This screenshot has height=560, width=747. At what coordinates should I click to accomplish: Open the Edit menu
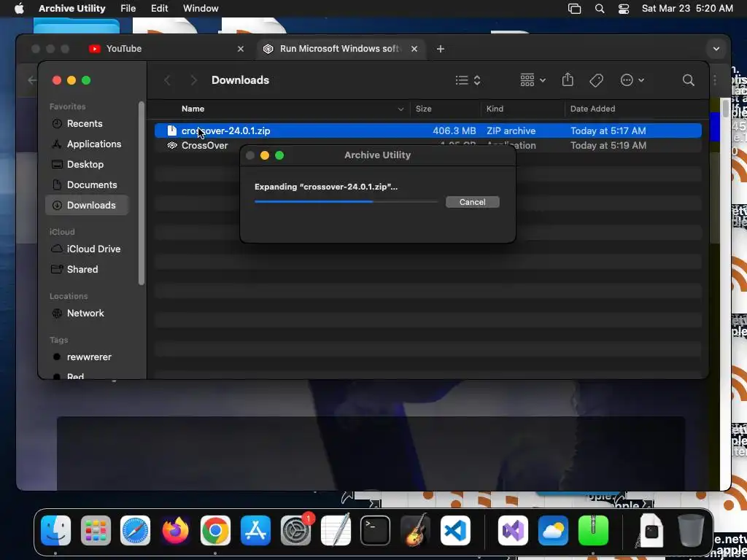click(159, 9)
